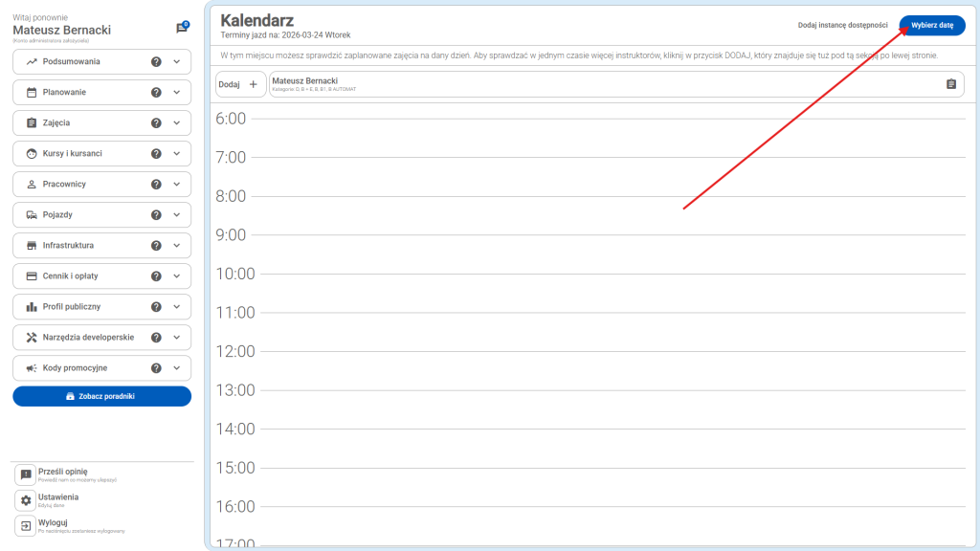
Task: Click the Prześlij opinię feedback icon
Action: [26, 475]
